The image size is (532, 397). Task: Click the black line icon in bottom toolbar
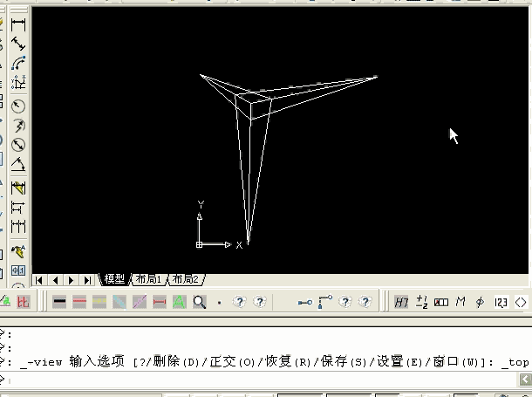point(59,301)
